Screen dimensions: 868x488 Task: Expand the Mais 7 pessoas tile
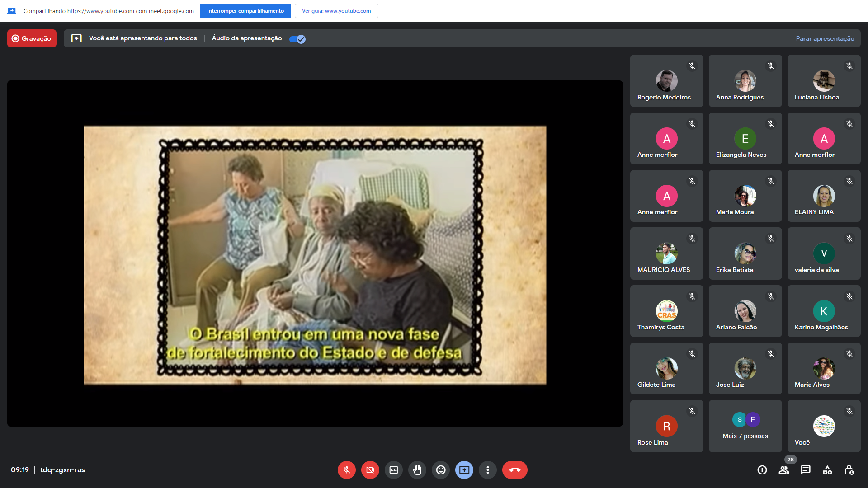(745, 426)
